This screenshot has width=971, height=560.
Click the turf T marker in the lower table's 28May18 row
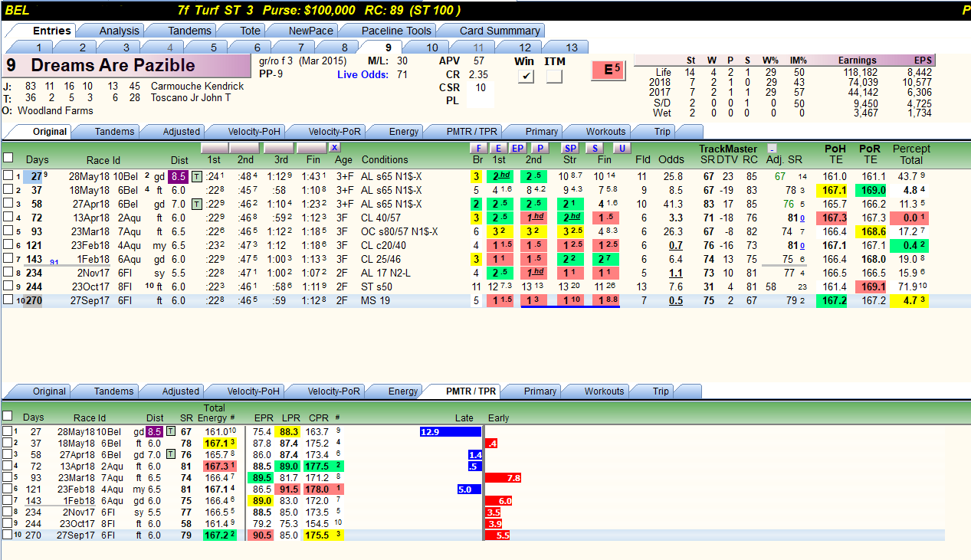pyautogui.click(x=171, y=431)
